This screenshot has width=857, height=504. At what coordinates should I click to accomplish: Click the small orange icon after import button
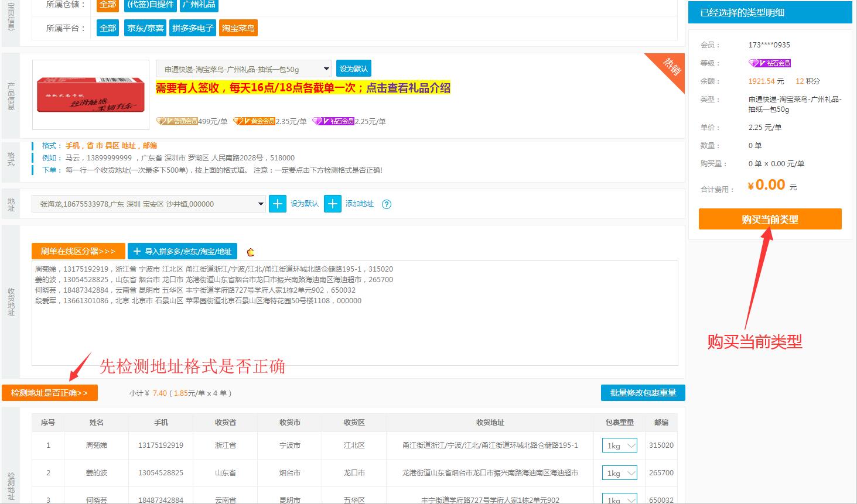pos(251,252)
